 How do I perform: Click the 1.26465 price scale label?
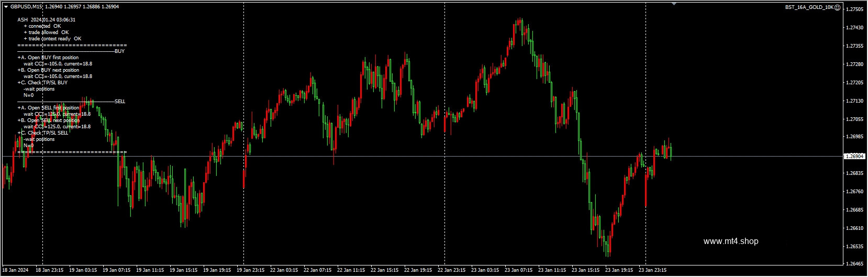(854, 264)
